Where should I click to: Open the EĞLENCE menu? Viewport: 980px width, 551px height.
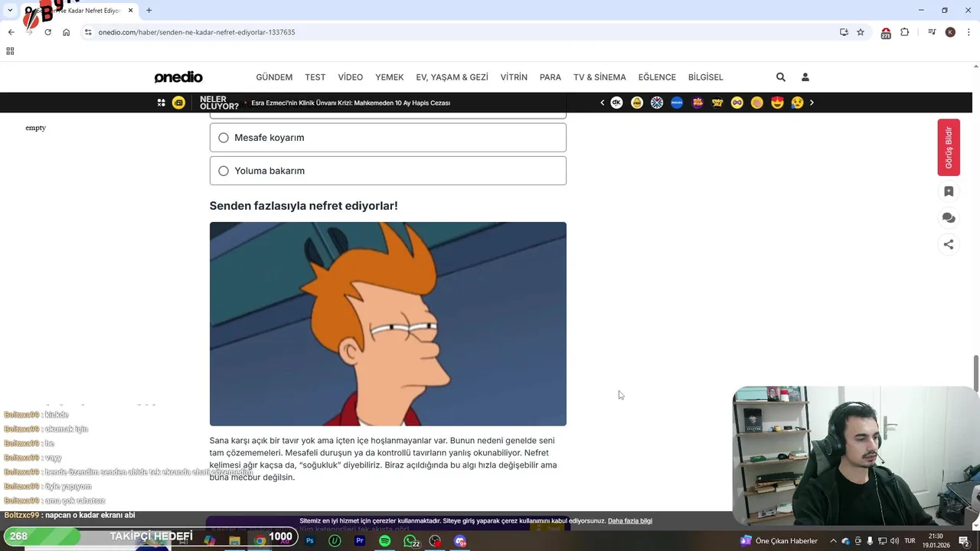[657, 77]
